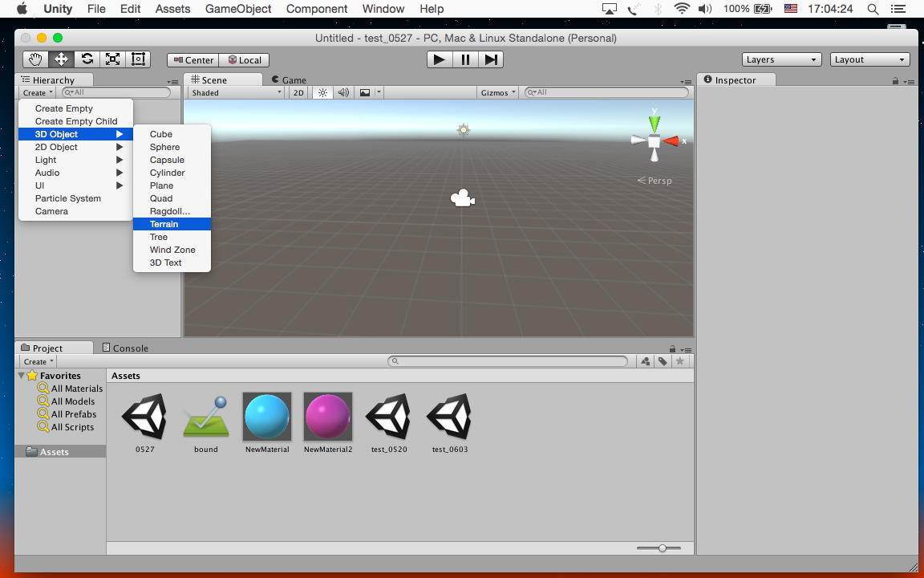Select the Rect transform tool
924x578 pixels.
tap(138, 59)
